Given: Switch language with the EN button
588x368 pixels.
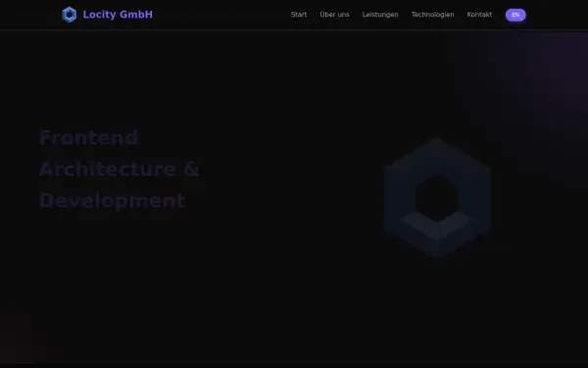Looking at the screenshot, I should pos(515,15).
